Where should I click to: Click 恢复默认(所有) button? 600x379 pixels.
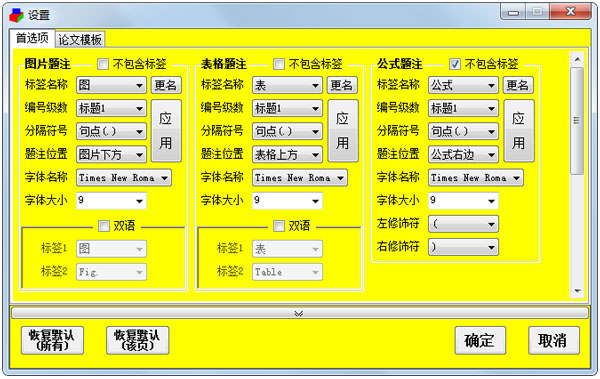click(x=52, y=340)
